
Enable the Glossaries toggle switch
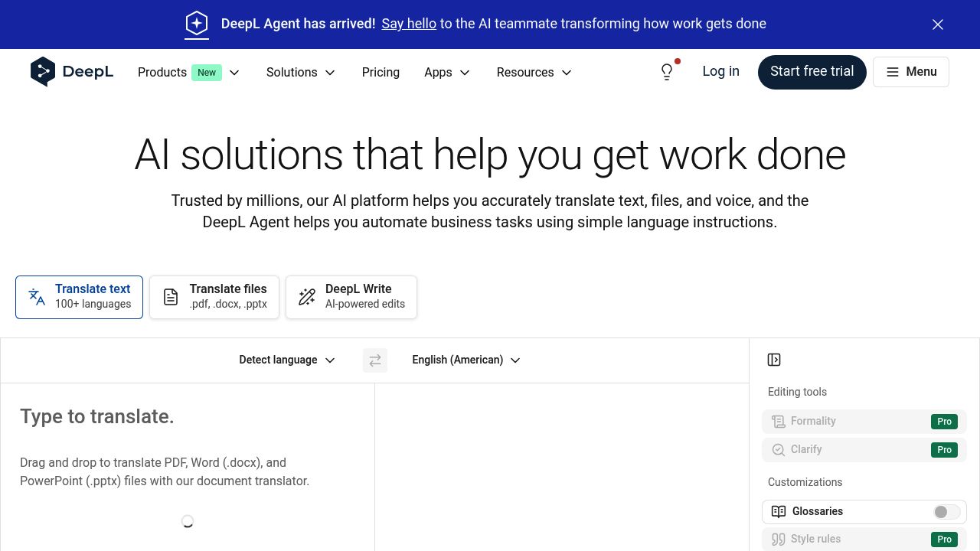pos(946,512)
